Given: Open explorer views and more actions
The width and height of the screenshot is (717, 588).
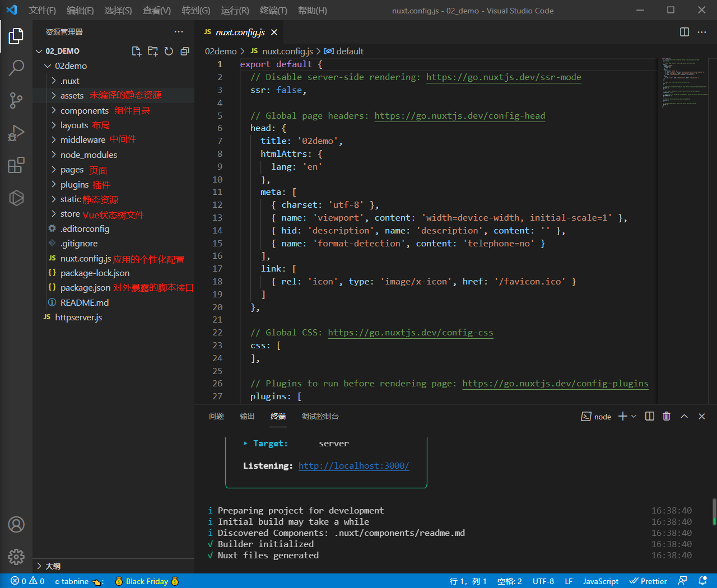Looking at the screenshot, I should (179, 32).
